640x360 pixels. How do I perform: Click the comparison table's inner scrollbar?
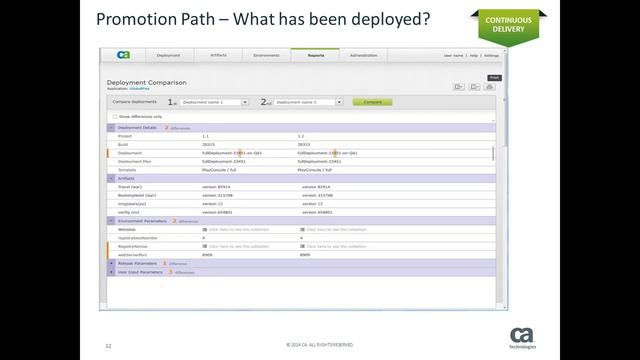click(493, 153)
